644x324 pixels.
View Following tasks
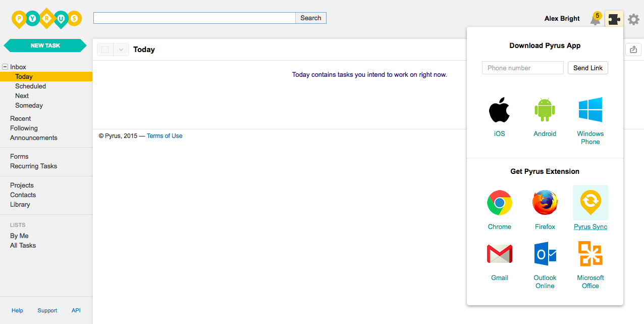click(x=24, y=128)
